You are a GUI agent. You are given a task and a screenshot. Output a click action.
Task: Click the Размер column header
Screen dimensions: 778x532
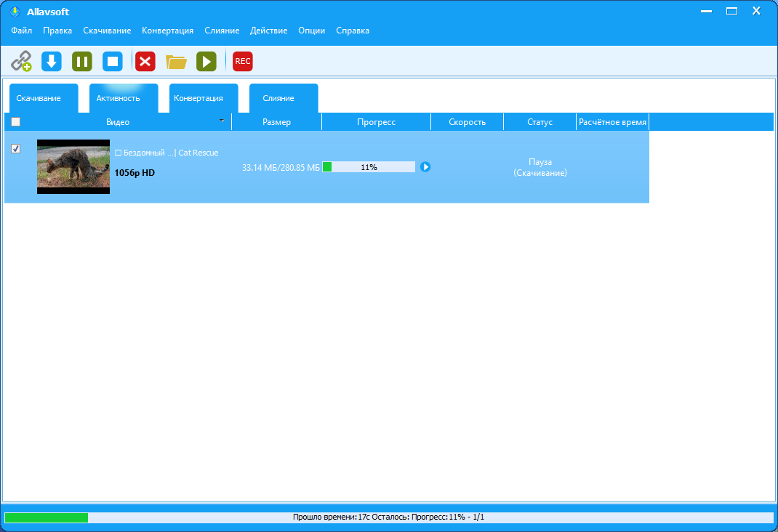(x=277, y=122)
